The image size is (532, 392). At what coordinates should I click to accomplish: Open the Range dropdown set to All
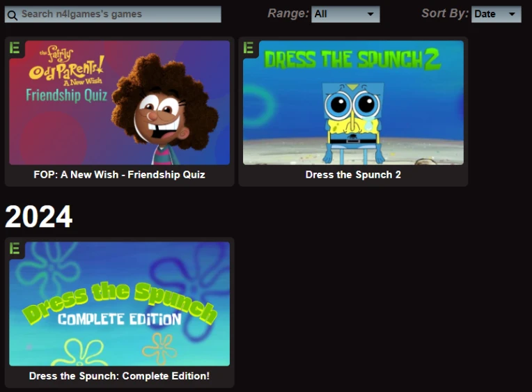[345, 14]
